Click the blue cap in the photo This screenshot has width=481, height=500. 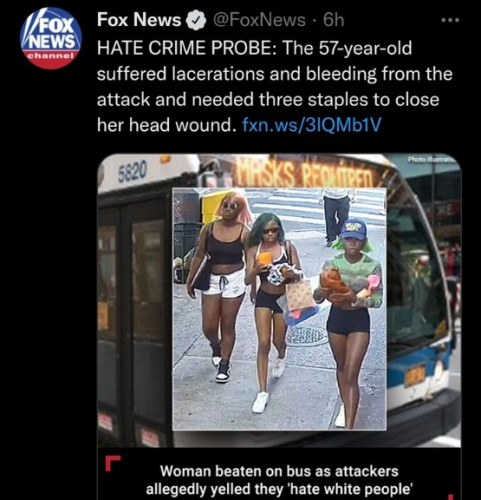(x=353, y=229)
